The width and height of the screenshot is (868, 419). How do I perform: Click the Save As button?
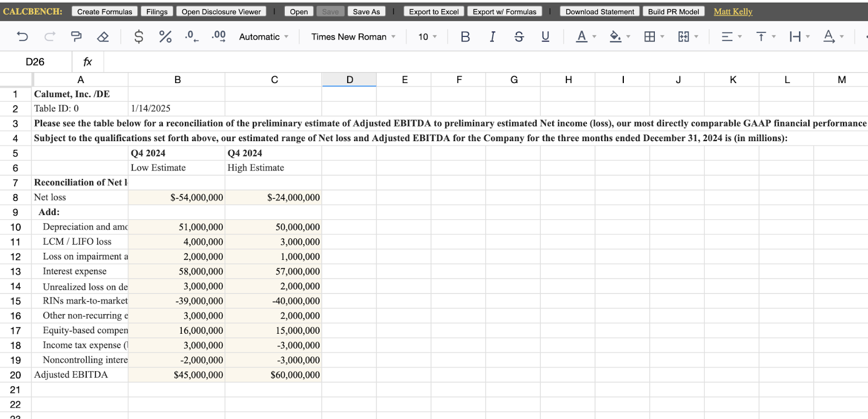[366, 11]
